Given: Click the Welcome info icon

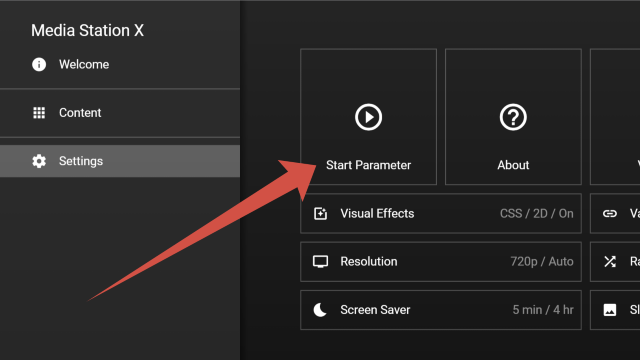Looking at the screenshot, I should tap(39, 64).
